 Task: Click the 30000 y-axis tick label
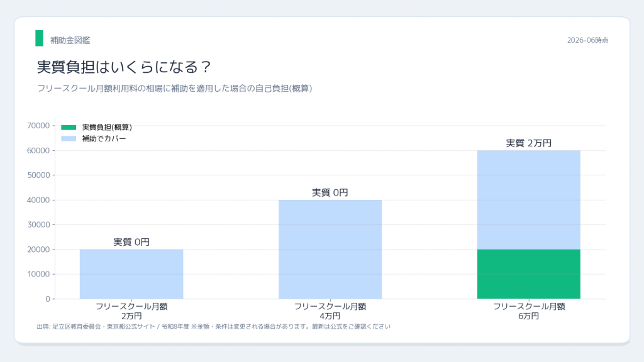(38, 225)
